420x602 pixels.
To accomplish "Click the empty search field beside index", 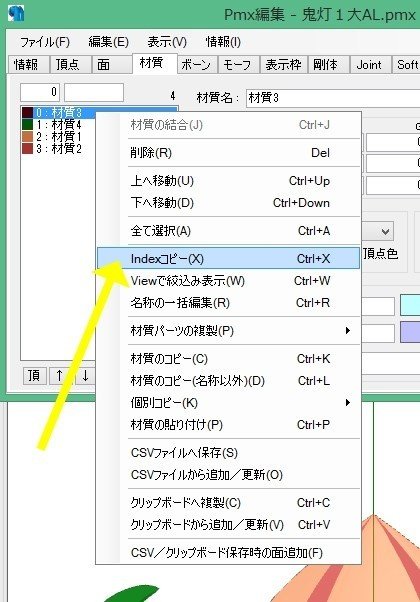I will pyautogui.click(x=94, y=92).
